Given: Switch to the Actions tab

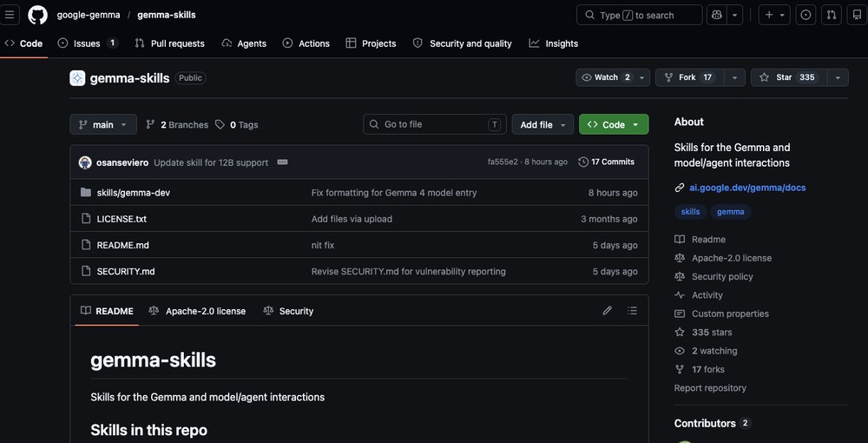Looking at the screenshot, I should point(306,43).
